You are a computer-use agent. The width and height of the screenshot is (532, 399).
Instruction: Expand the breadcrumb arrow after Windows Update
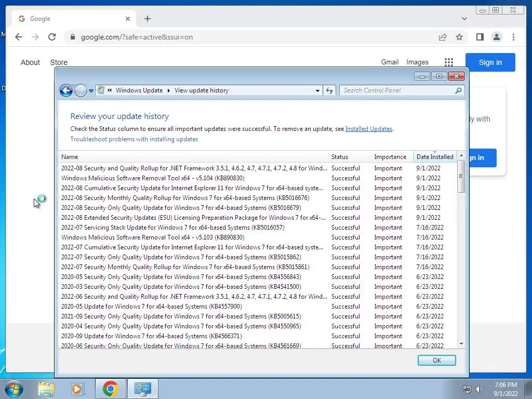coord(169,90)
